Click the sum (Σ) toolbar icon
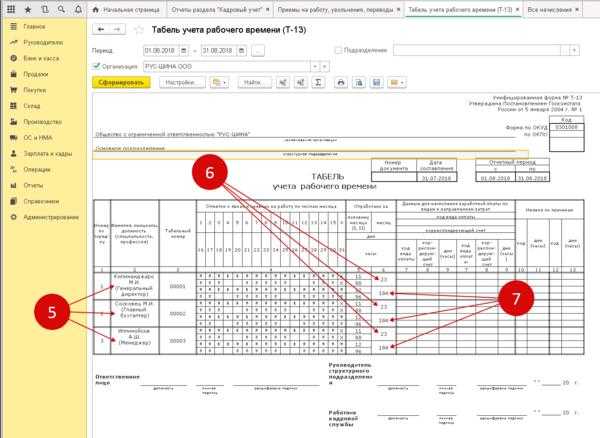The height and width of the screenshot is (438, 600). [x=318, y=83]
